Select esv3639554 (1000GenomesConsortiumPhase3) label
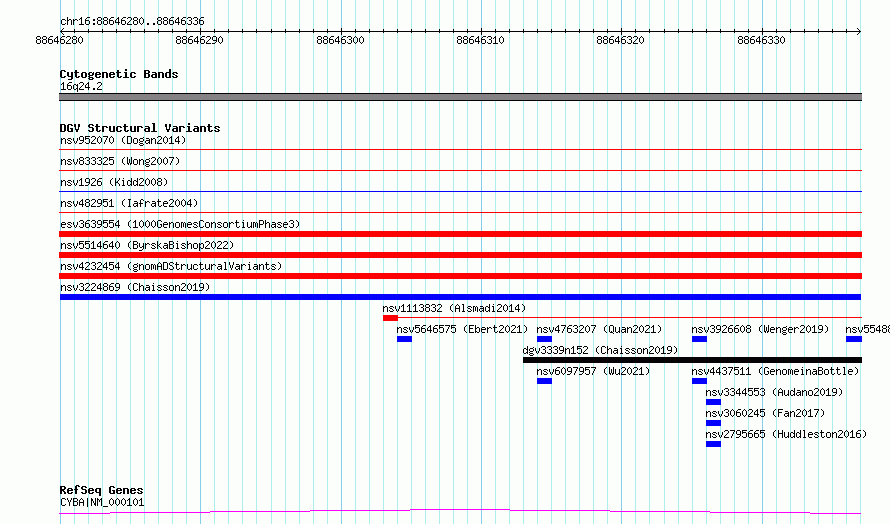The image size is (890, 524). 180,224
